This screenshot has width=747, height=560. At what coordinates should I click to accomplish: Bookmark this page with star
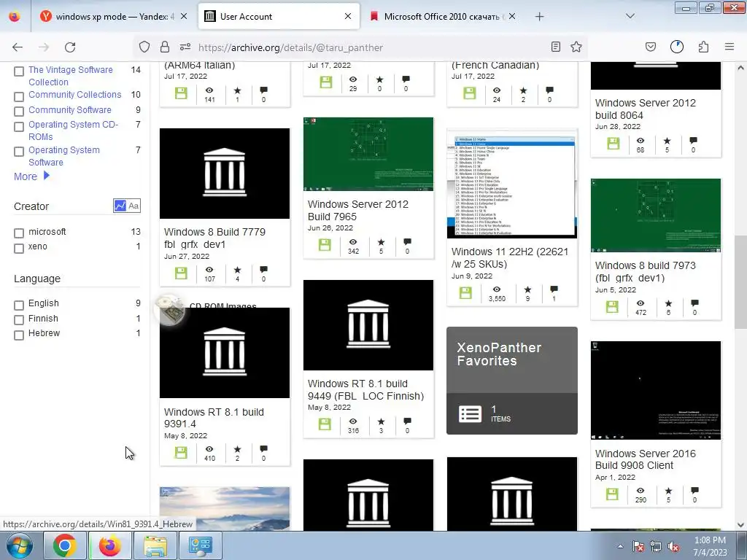(576, 47)
